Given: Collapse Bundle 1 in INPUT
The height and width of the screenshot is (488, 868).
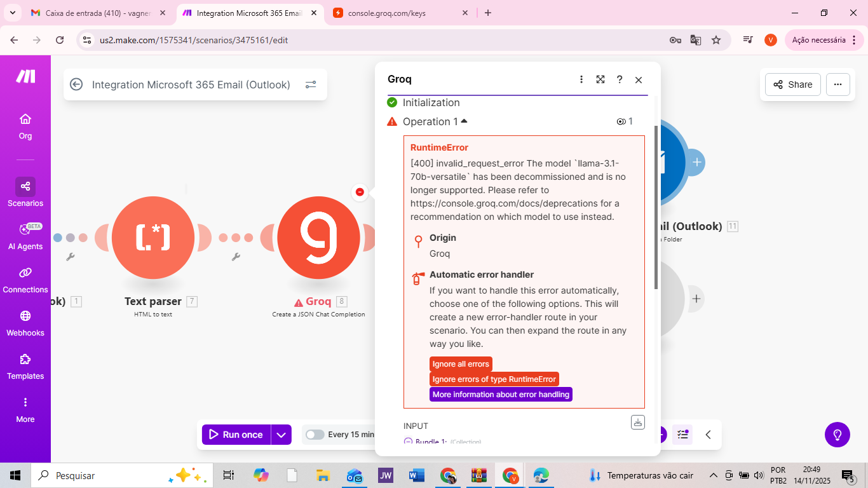Looking at the screenshot, I should 408,442.
